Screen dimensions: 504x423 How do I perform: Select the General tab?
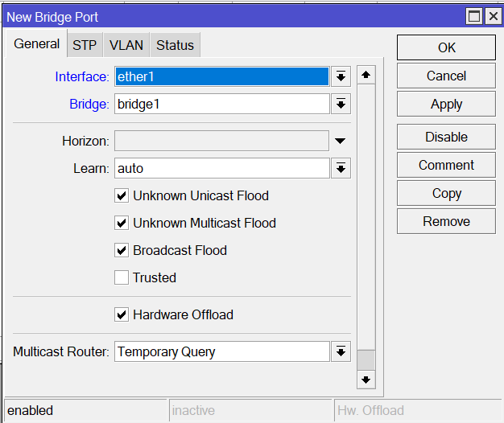click(x=37, y=43)
